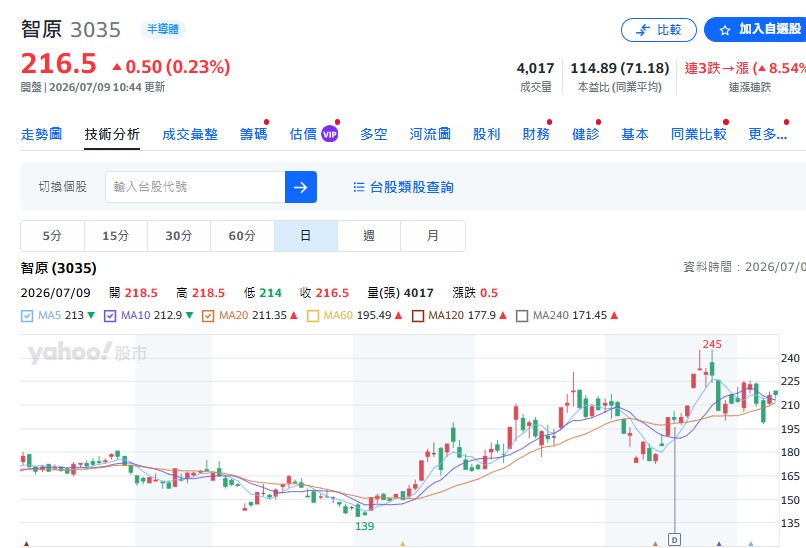Toggle the MA5 checkbox
This screenshot has width=806, height=548.
click(x=27, y=316)
